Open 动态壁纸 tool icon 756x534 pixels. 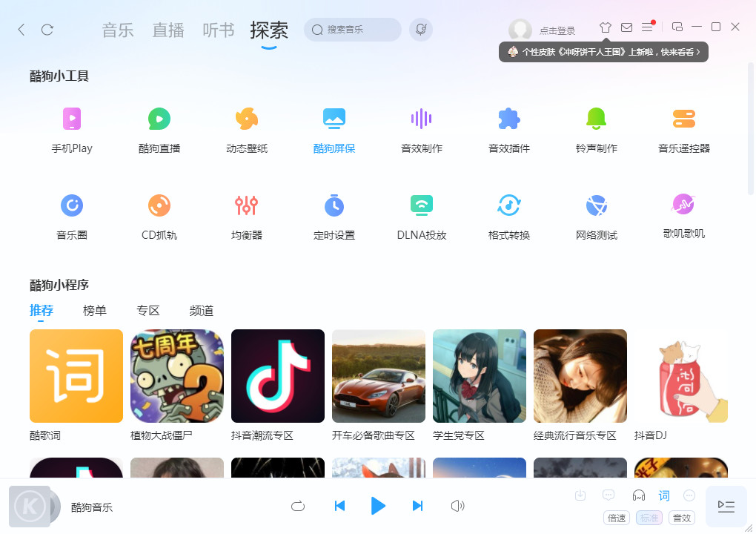tap(247, 119)
